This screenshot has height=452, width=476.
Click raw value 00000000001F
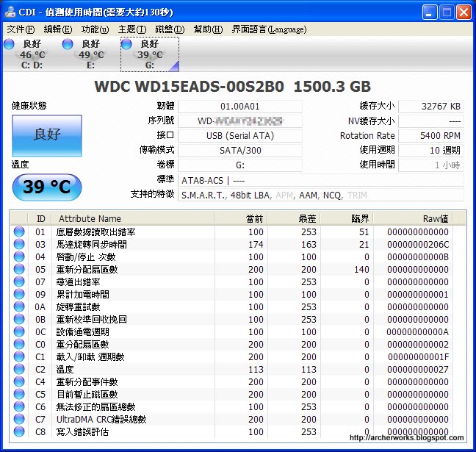click(418, 357)
